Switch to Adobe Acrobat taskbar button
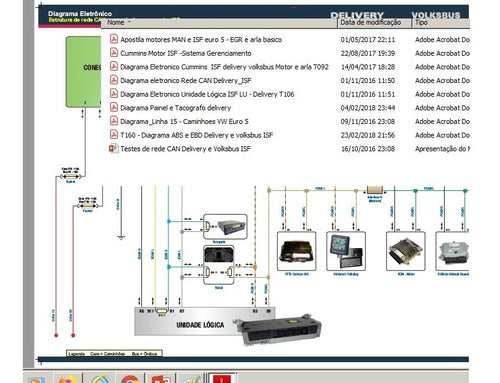The image size is (500, 383). [x=222, y=379]
